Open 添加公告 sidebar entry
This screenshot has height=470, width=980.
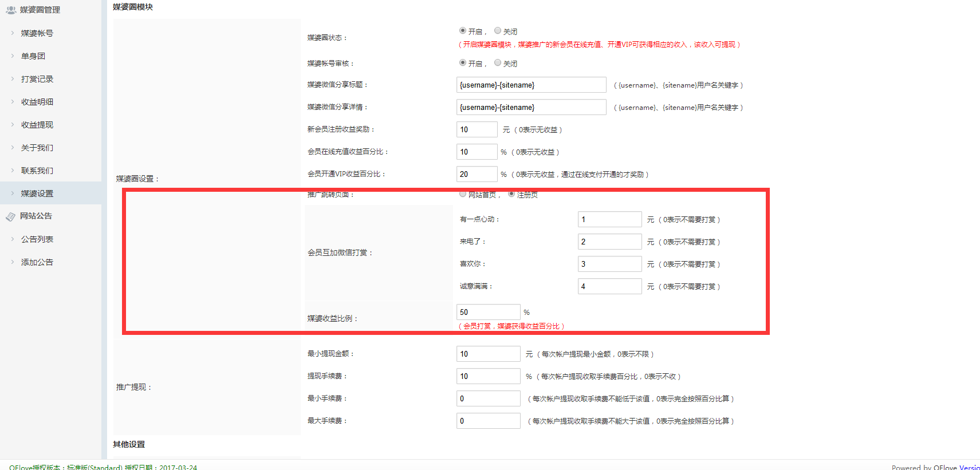[x=37, y=262]
